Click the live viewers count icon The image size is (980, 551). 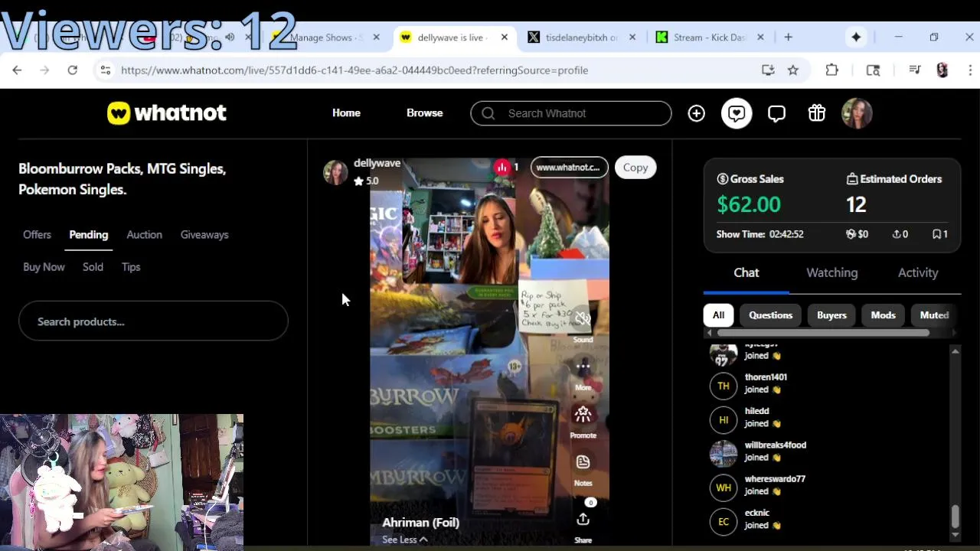[x=501, y=167]
